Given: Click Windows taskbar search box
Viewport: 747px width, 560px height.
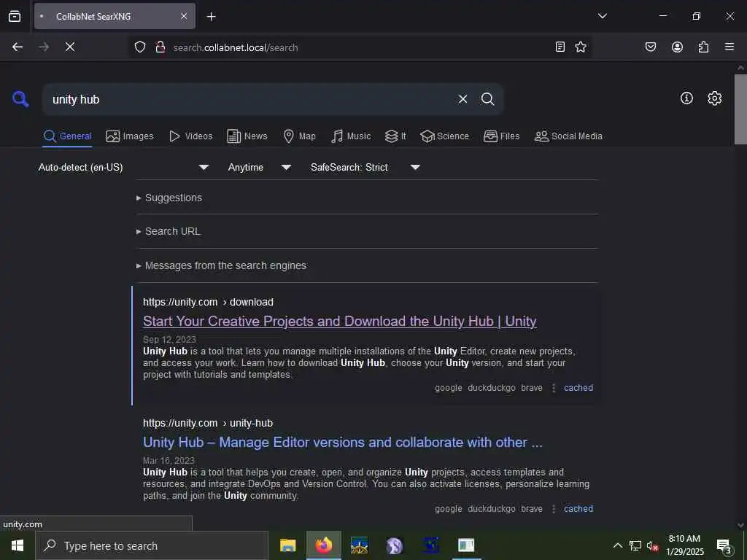Looking at the screenshot, I should [152, 545].
